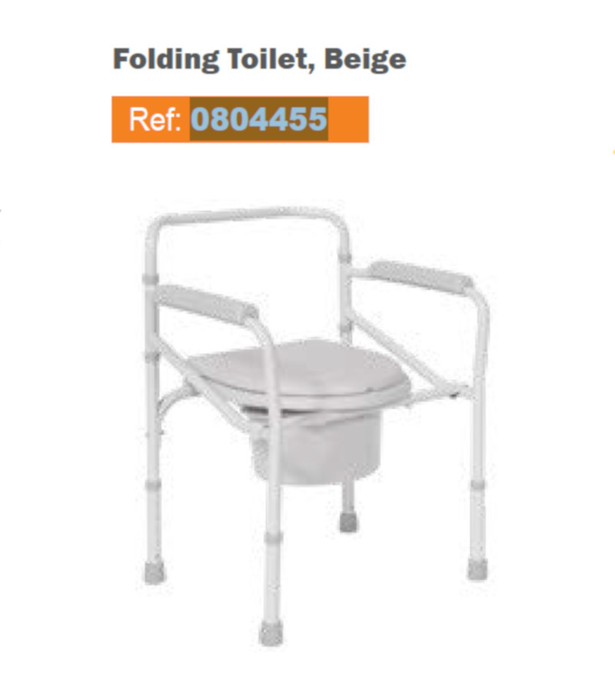Click the commode chair's seat lid
Viewport: 615px width, 700px height.
pyautogui.click(x=298, y=373)
